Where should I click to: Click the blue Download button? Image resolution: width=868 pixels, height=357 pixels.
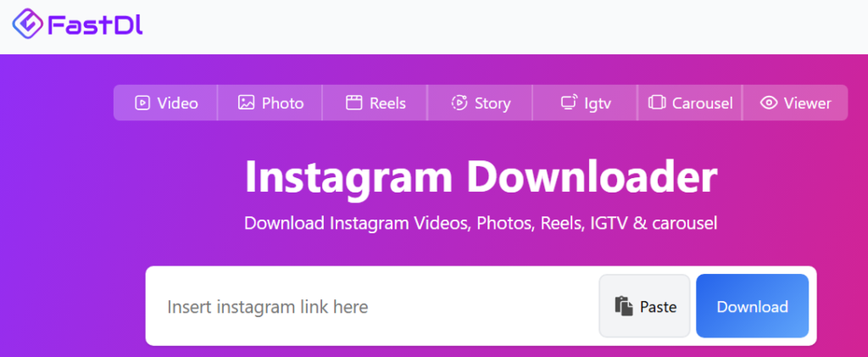(x=753, y=306)
